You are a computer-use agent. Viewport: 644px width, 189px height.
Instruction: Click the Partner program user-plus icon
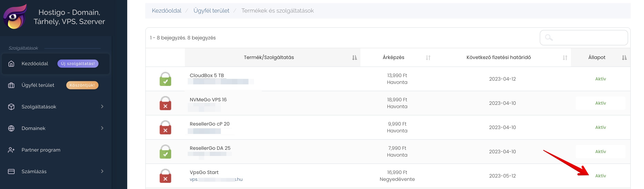[11, 150]
